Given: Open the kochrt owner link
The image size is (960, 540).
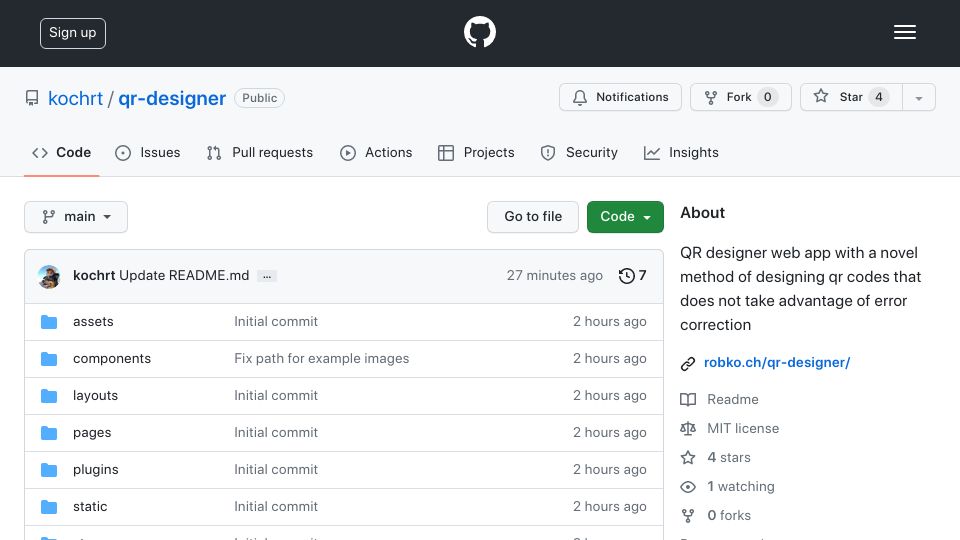Looking at the screenshot, I should click(75, 98).
